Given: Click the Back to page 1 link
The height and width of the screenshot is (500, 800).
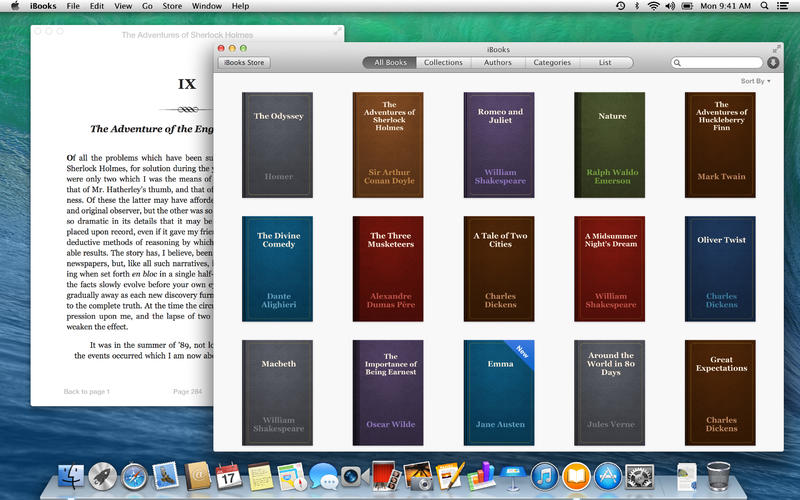Looking at the screenshot, I should (87, 391).
